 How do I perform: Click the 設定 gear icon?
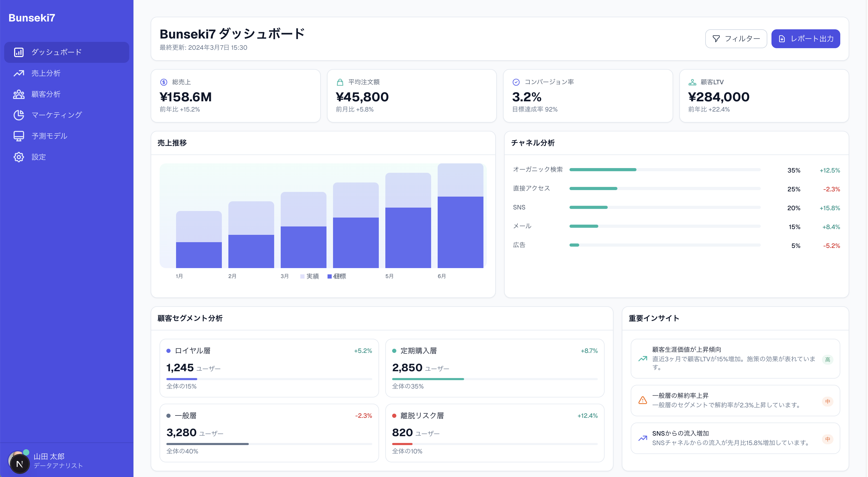[x=19, y=157]
